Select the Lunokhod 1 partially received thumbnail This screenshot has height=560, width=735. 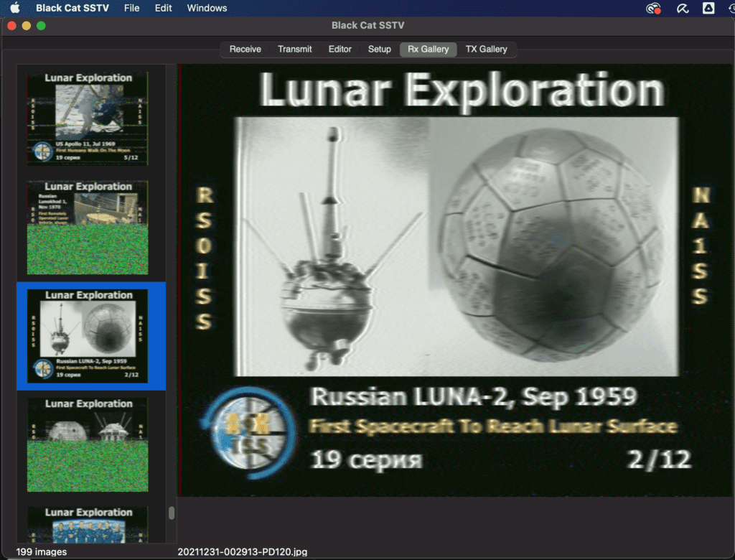click(88, 227)
